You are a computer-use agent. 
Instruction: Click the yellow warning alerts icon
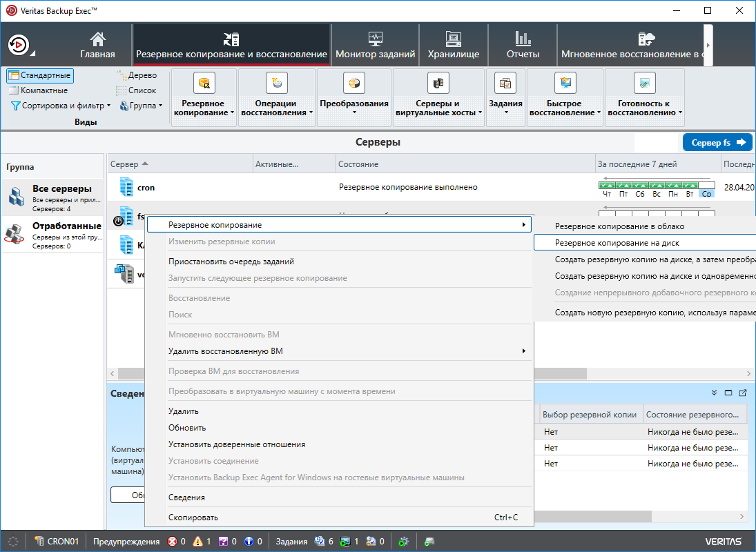point(197,542)
